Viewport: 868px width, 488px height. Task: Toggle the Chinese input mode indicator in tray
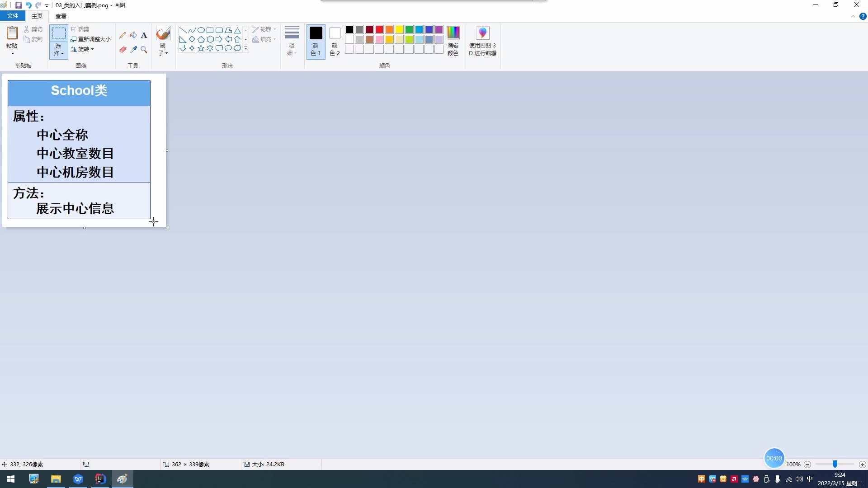click(810, 479)
